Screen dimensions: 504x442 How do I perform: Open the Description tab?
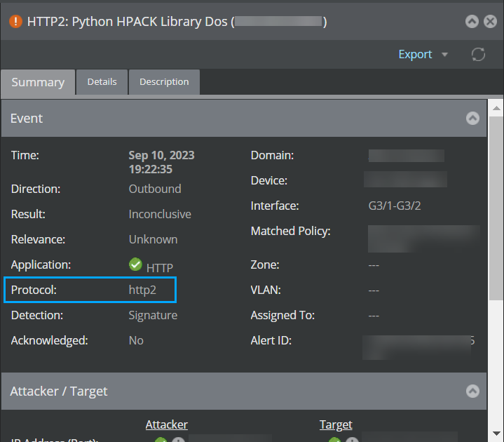(x=164, y=81)
